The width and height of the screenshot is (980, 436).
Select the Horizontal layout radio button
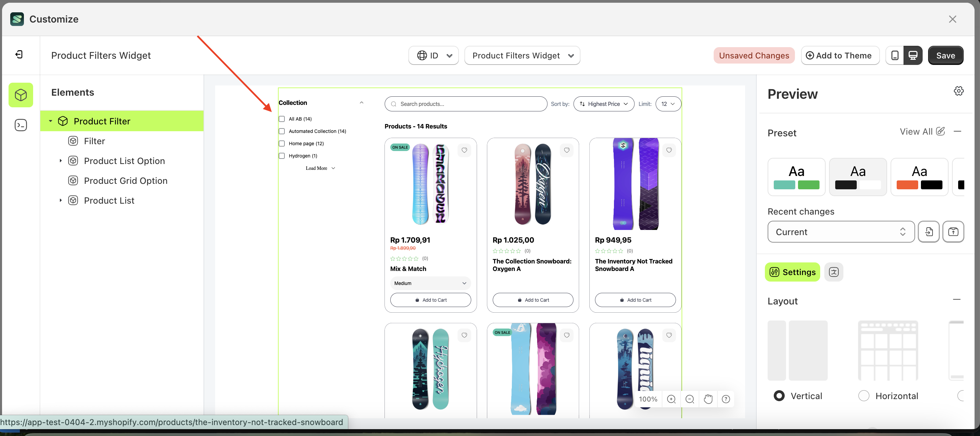click(x=864, y=396)
